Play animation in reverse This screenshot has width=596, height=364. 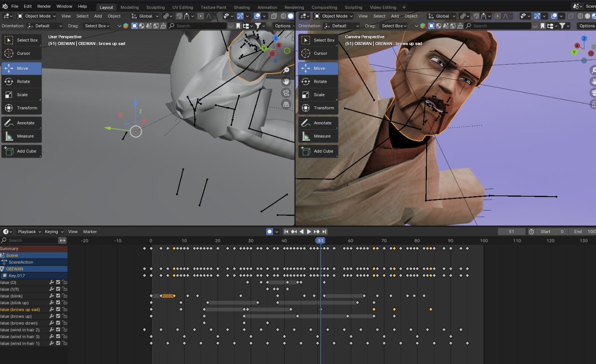tap(301, 231)
